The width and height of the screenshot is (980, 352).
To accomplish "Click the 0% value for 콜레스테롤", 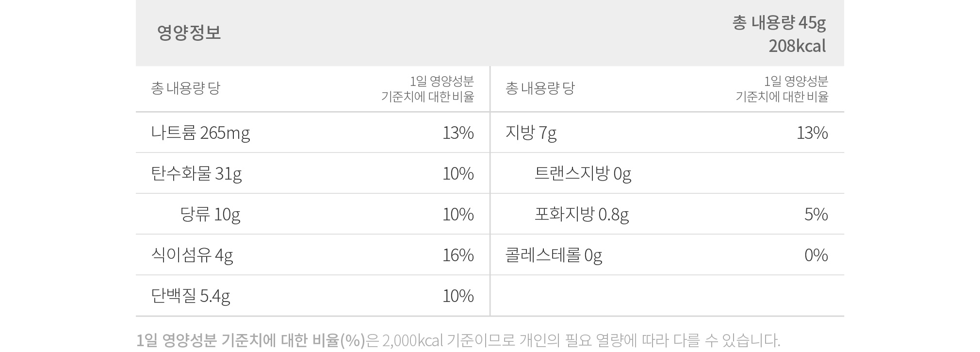I will click(x=816, y=255).
